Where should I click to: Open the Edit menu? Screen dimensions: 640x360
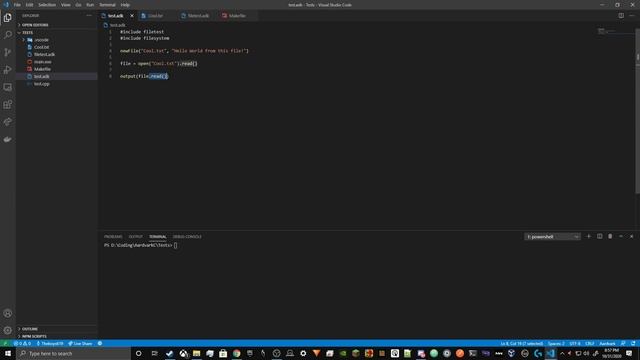(x=29, y=5)
